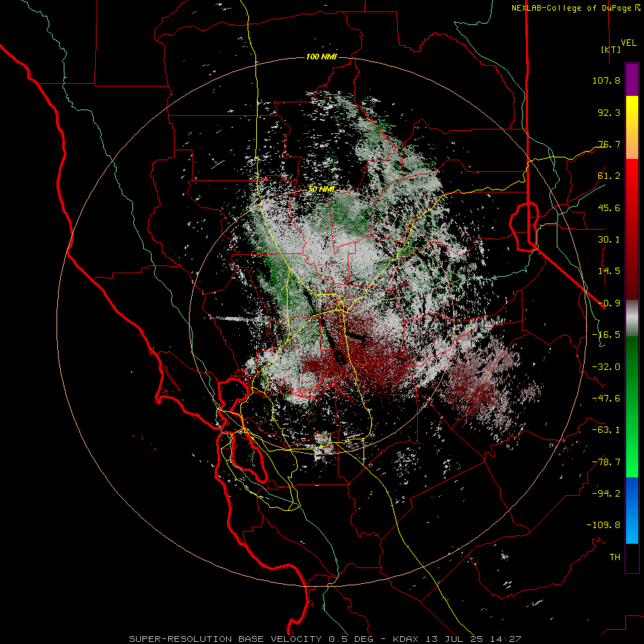This screenshot has width=644, height=644.
Task: Click the 30.1 velocity scale value
Action: pos(609,240)
